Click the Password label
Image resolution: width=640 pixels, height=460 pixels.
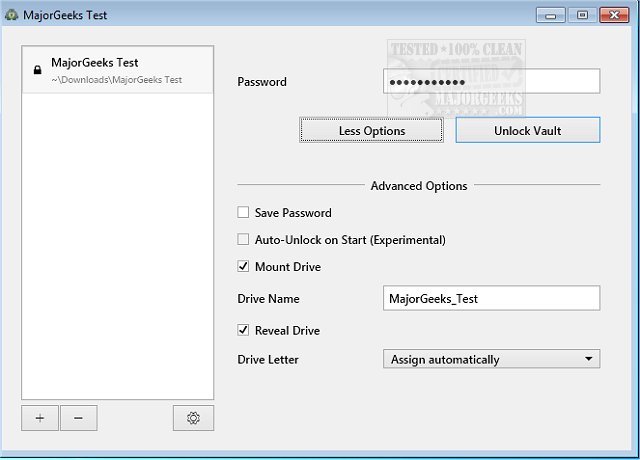[262, 82]
